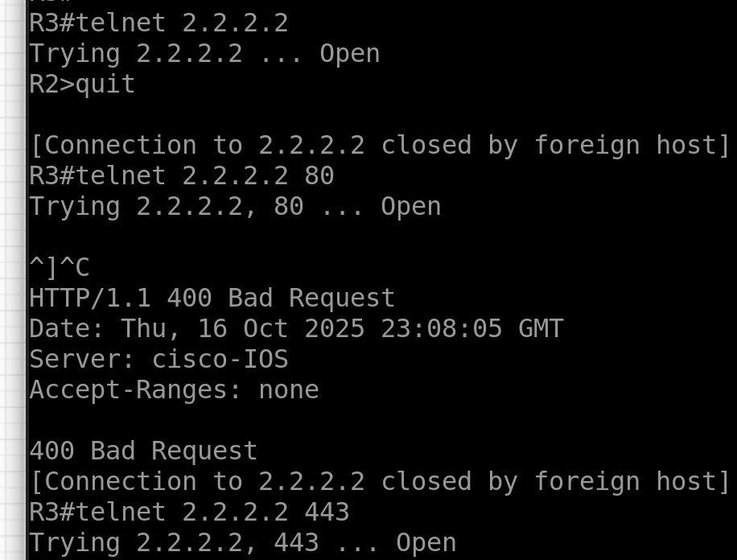Click 'Open' on the 'Trying 2.2.2.2, 443' line
This screenshot has height=560, width=737.
[x=426, y=542]
